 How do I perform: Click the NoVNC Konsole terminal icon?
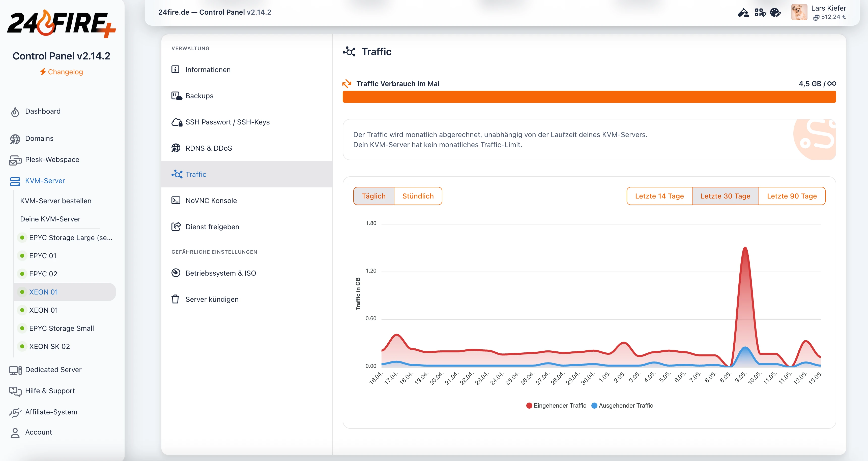[176, 201]
